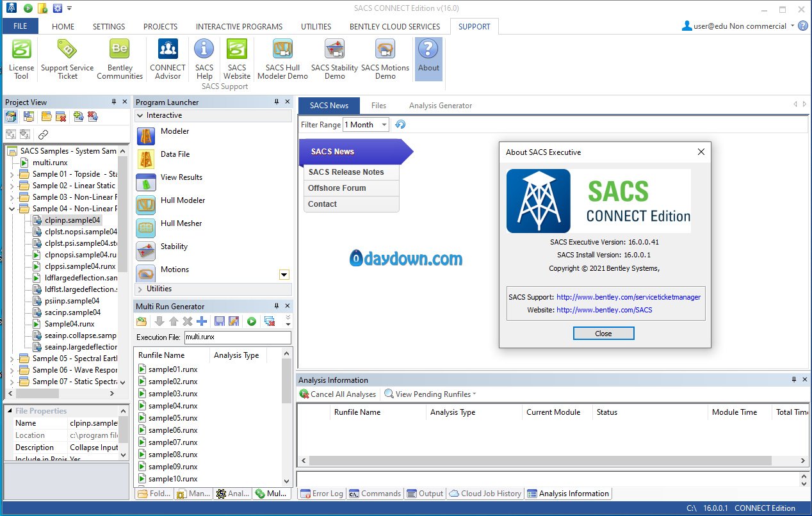Expand Sample 05 - Spectral Earthquake node
The width and height of the screenshot is (812, 516).
[12, 359]
